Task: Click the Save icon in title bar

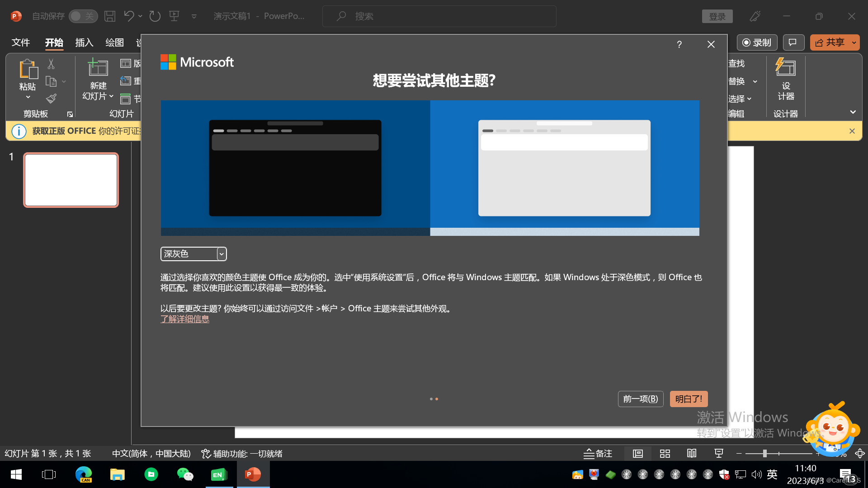Action: click(x=110, y=16)
